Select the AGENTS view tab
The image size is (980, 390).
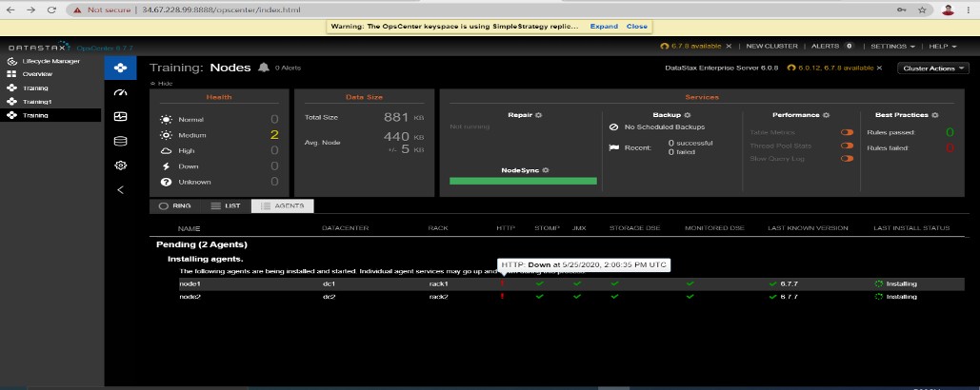pos(283,205)
